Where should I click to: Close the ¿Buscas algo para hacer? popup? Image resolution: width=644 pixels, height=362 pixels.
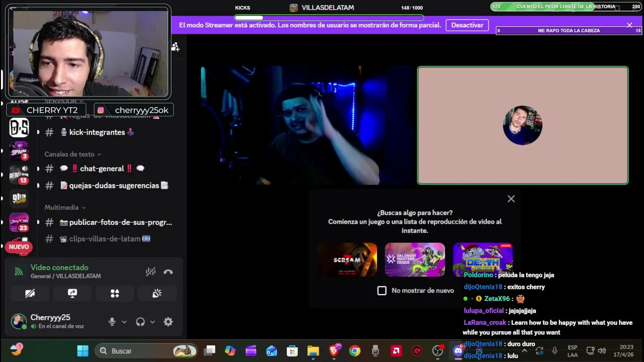511,199
